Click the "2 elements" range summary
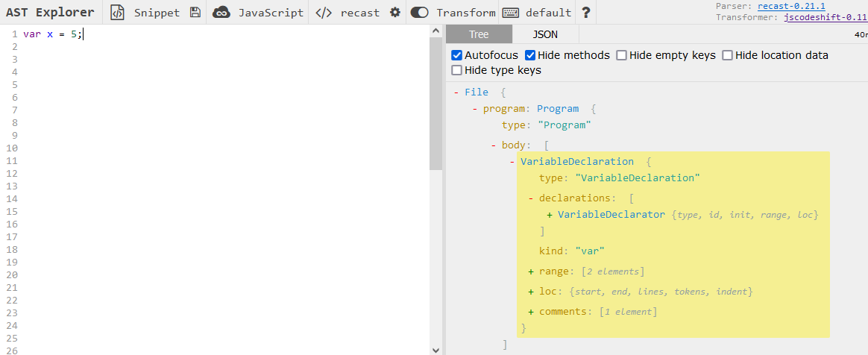The image size is (868, 355). click(613, 271)
